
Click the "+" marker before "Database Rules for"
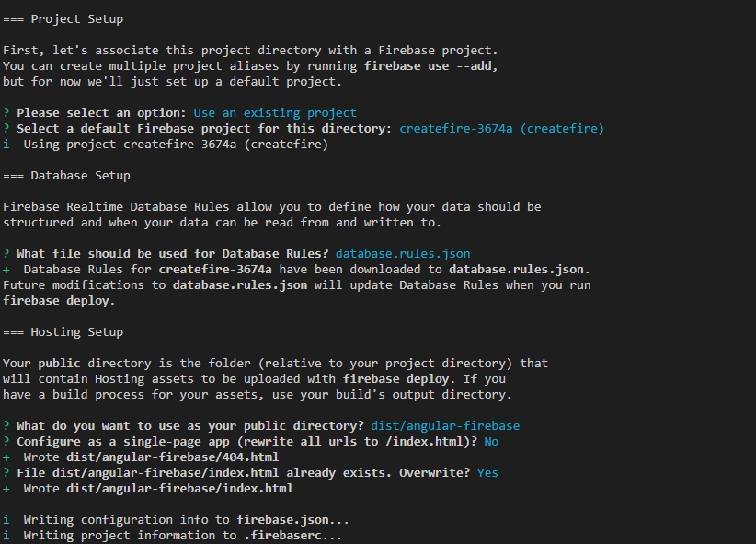click(x=6, y=270)
